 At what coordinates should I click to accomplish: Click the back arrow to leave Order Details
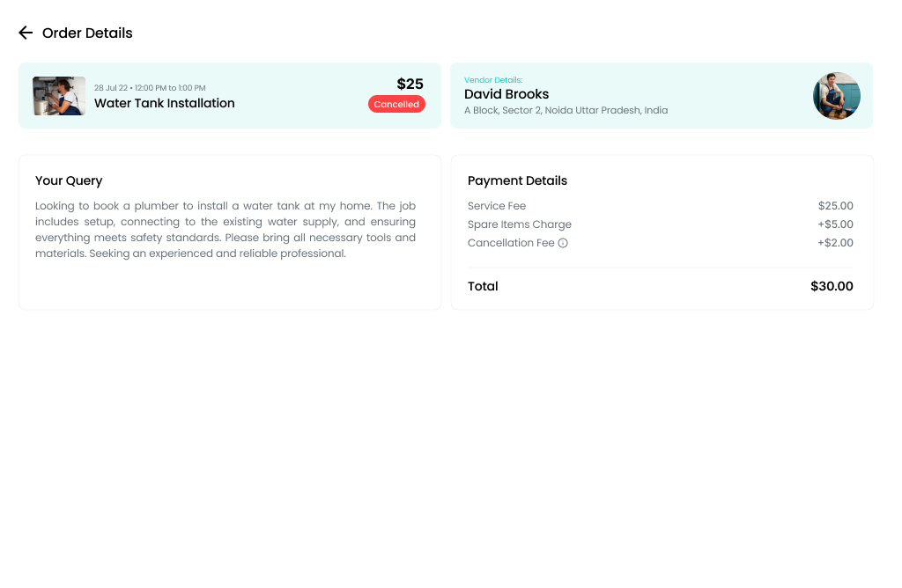[x=26, y=33]
